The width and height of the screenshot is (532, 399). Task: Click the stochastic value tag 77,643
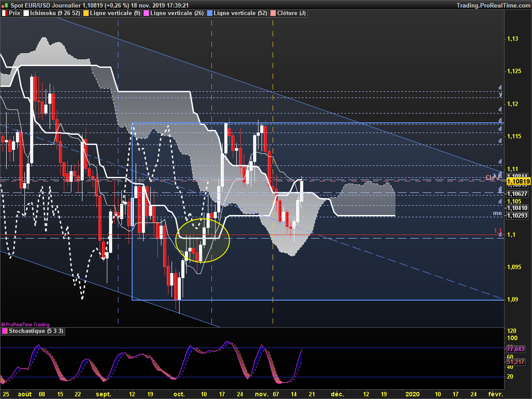(516, 349)
